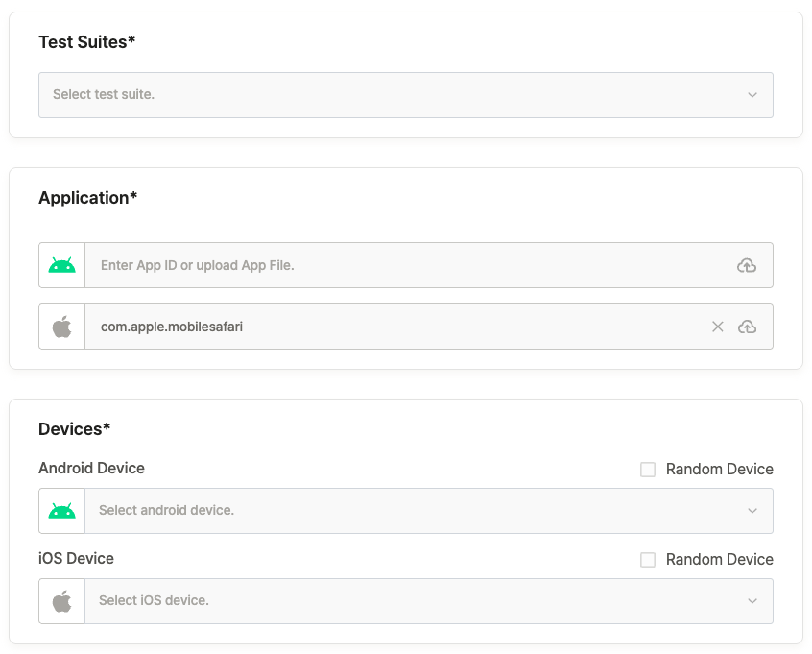Click the test suite chevron arrow

tap(752, 95)
